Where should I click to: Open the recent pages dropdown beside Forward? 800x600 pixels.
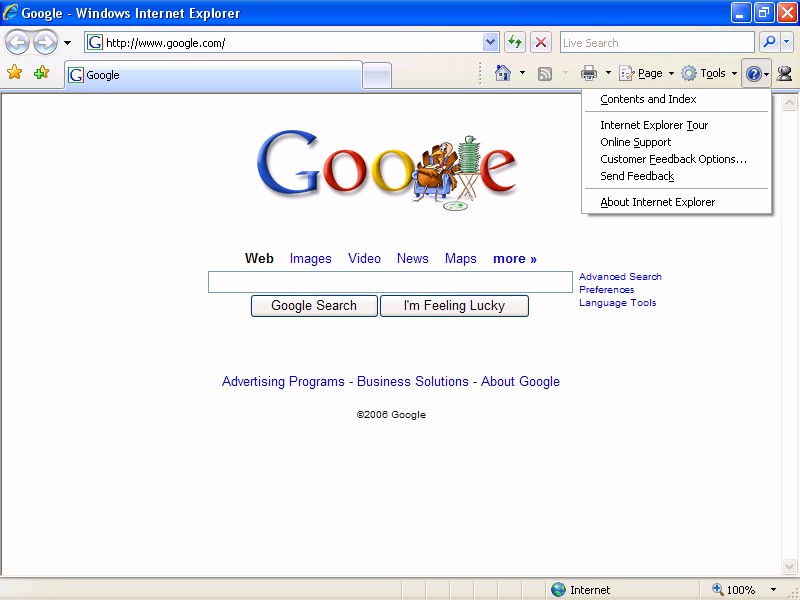pyautogui.click(x=67, y=43)
